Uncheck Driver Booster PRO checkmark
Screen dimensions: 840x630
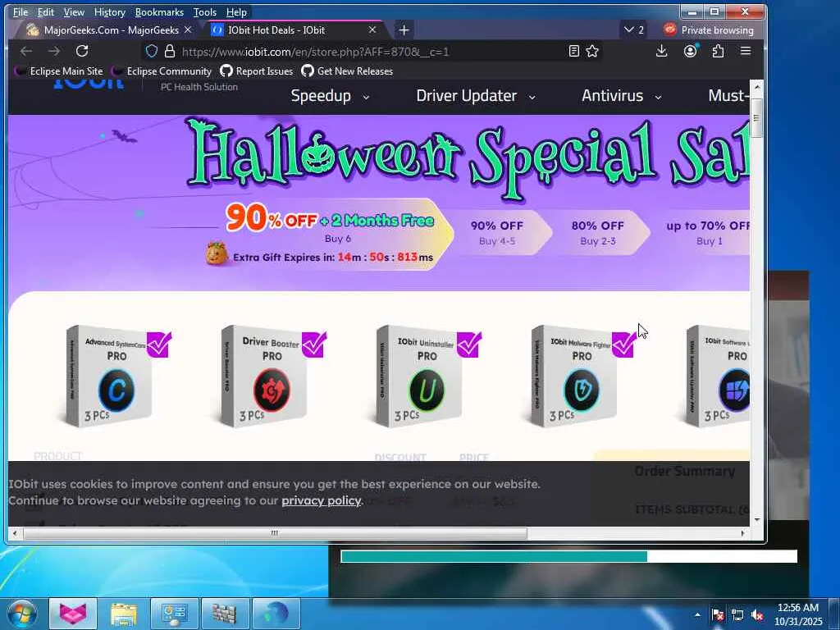pos(314,344)
